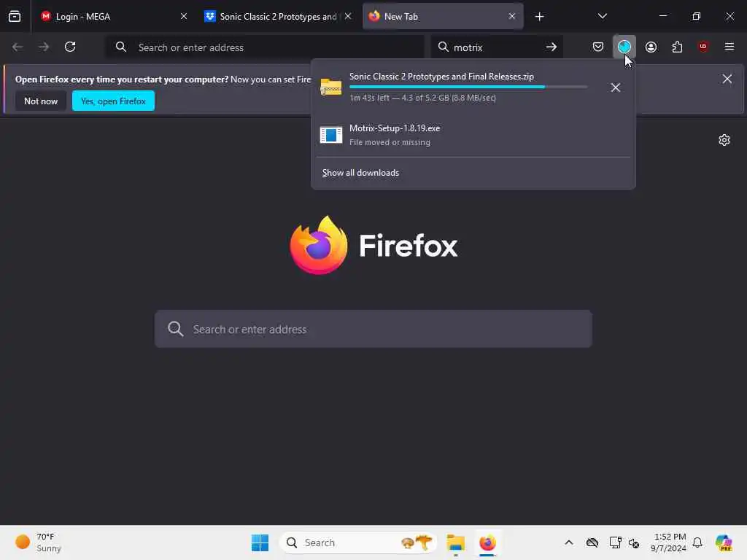Expand the list all tabs chevron
This screenshot has height=560, width=747.
pyautogui.click(x=602, y=16)
